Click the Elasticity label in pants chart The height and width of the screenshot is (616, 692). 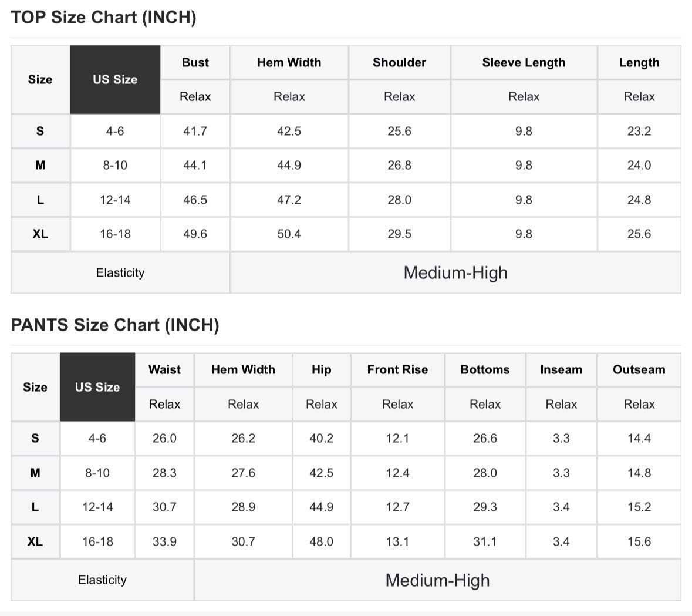(102, 580)
